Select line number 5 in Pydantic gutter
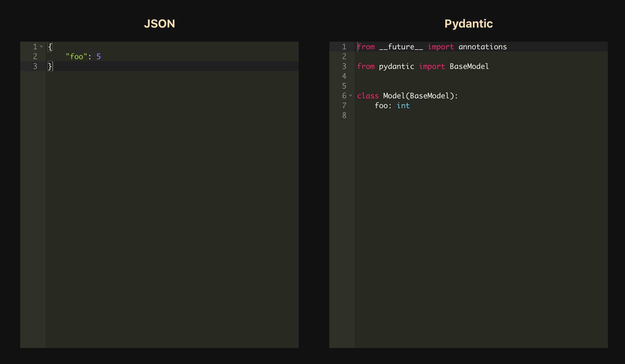The width and height of the screenshot is (625, 364). 344,86
